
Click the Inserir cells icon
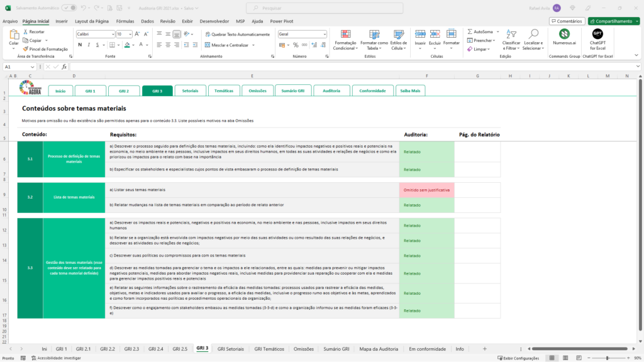(420, 34)
